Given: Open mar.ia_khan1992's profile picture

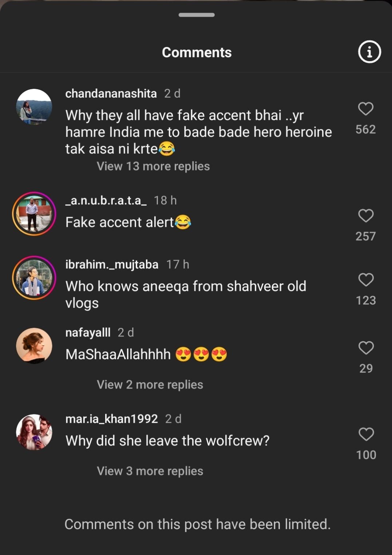Looking at the screenshot, I should (x=34, y=432).
